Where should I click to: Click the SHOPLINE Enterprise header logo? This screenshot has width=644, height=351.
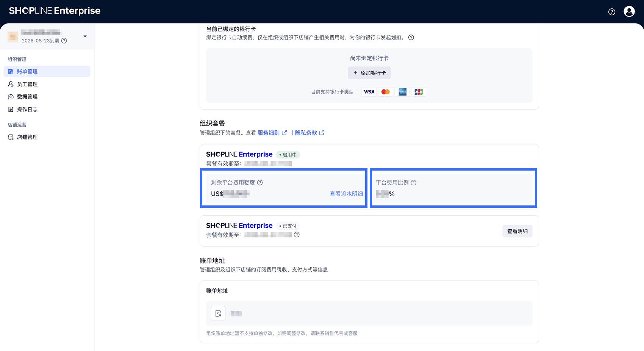pos(55,11)
